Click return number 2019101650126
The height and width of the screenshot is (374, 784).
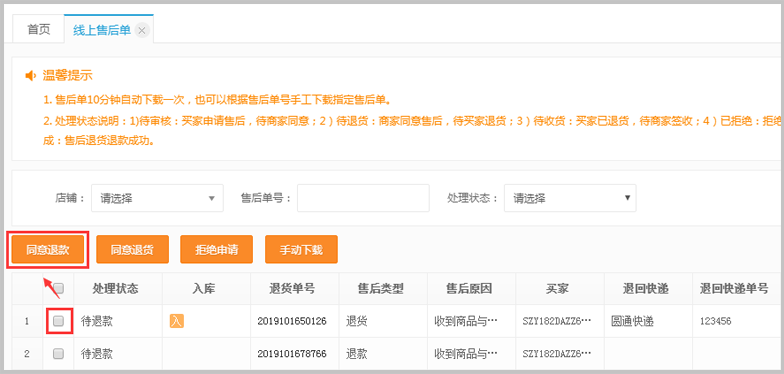292,321
